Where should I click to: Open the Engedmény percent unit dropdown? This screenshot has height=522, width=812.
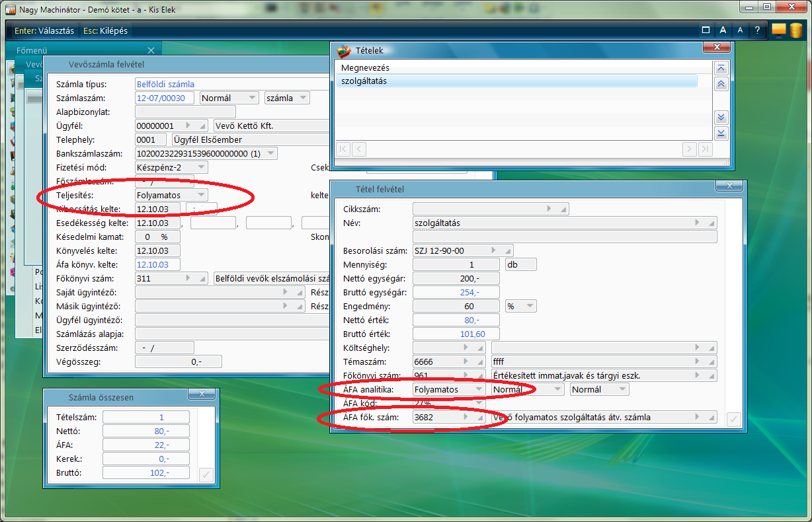click(529, 307)
